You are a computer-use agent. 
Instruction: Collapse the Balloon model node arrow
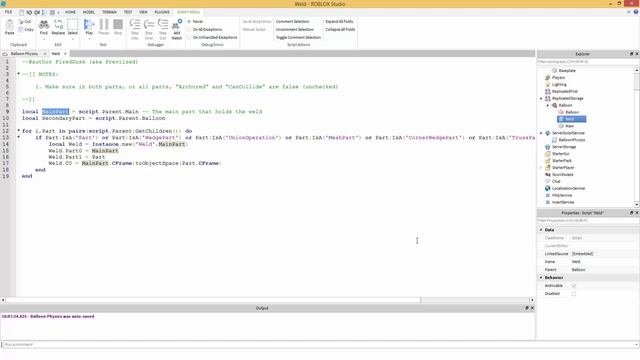pos(548,105)
